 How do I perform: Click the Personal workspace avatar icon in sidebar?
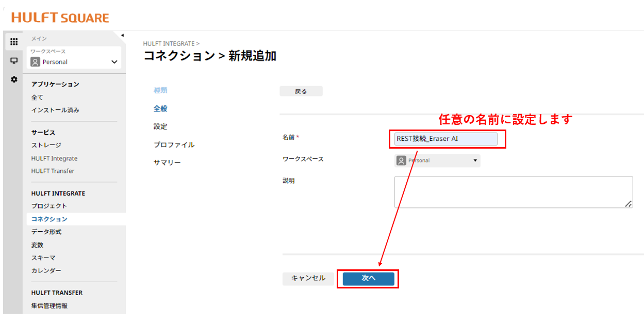(35, 62)
